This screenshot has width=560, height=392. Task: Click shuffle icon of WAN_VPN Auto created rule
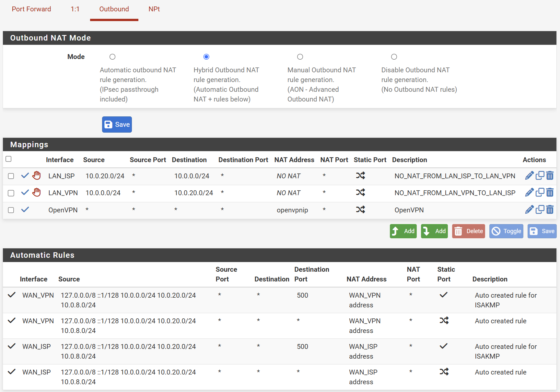pyautogui.click(x=444, y=320)
